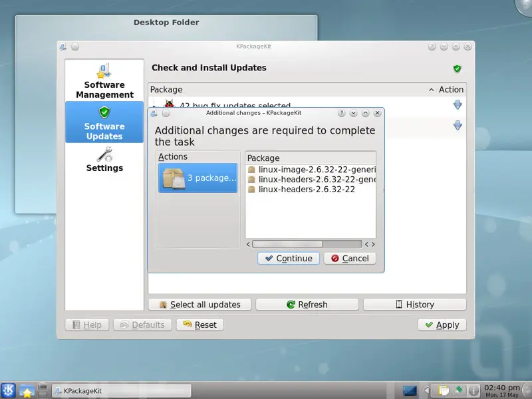
Task: Click the help button in the Additional changes title bar
Action: click(341, 113)
